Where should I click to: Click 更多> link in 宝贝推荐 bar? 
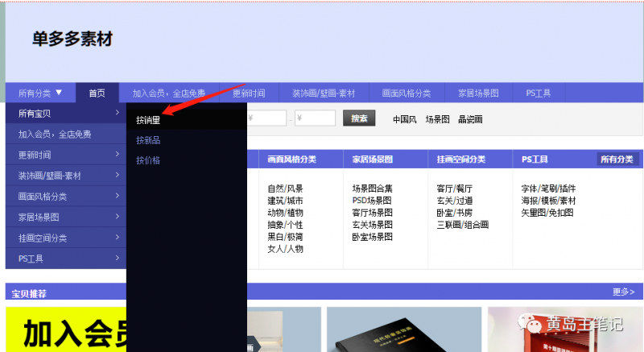[623, 292]
